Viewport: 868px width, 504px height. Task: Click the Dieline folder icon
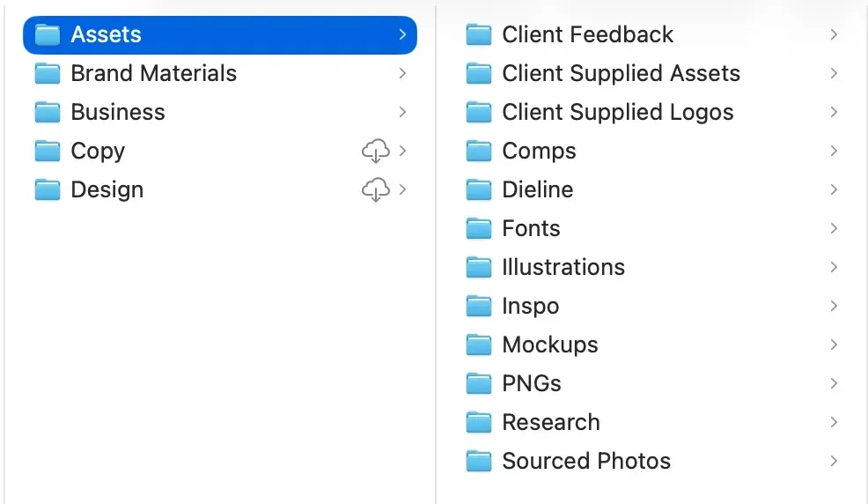pos(478,189)
